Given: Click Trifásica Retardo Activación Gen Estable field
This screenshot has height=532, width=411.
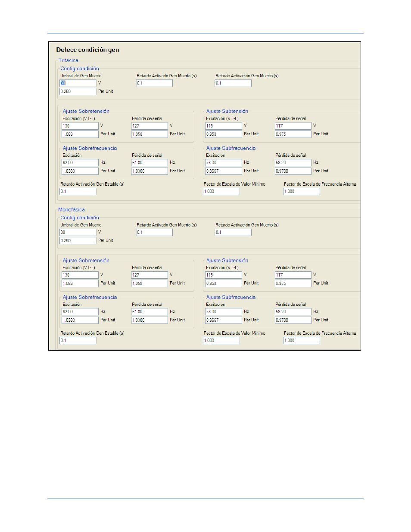Looking at the screenshot, I should tap(78, 191).
